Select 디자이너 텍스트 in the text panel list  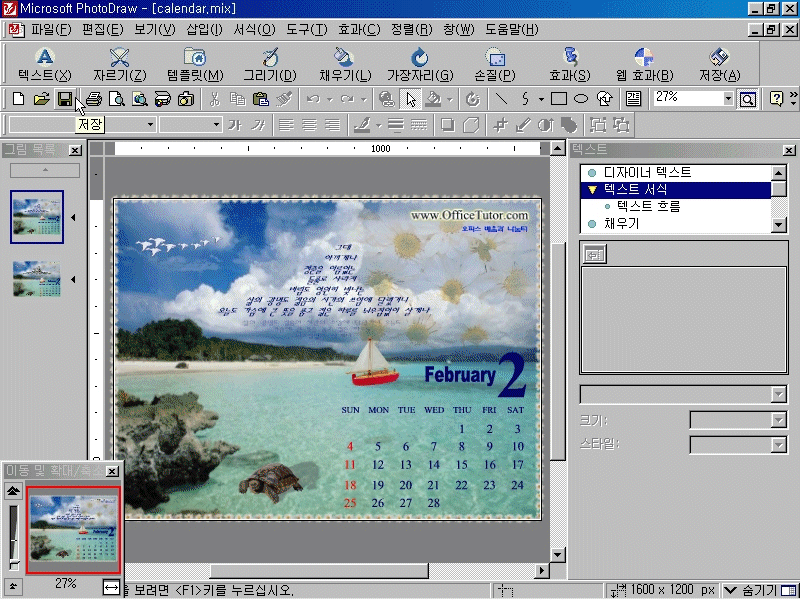647,172
